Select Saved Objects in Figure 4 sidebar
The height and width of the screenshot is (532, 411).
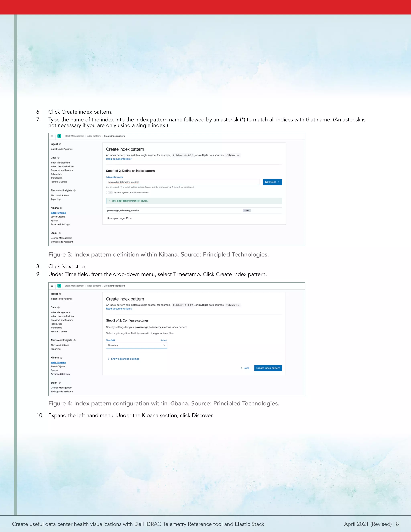tap(58, 366)
